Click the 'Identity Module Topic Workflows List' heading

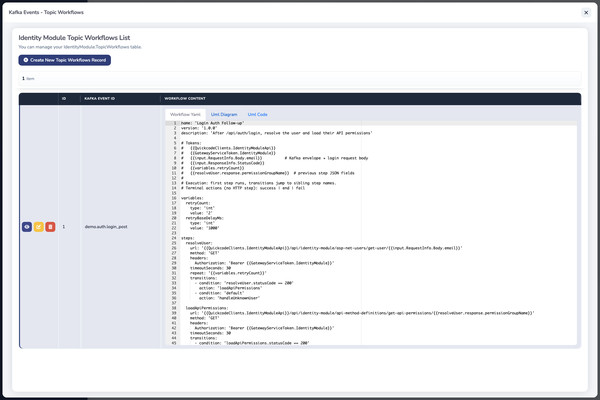pos(74,38)
